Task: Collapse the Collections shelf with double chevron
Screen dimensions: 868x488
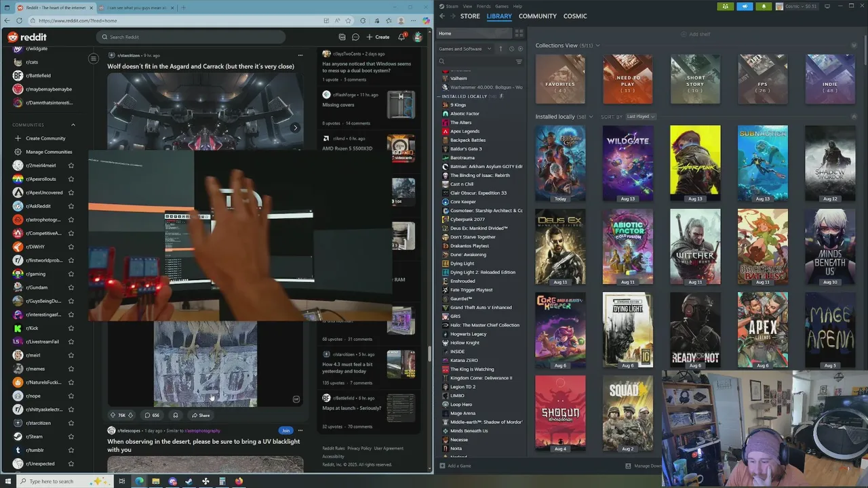Action: point(854,45)
